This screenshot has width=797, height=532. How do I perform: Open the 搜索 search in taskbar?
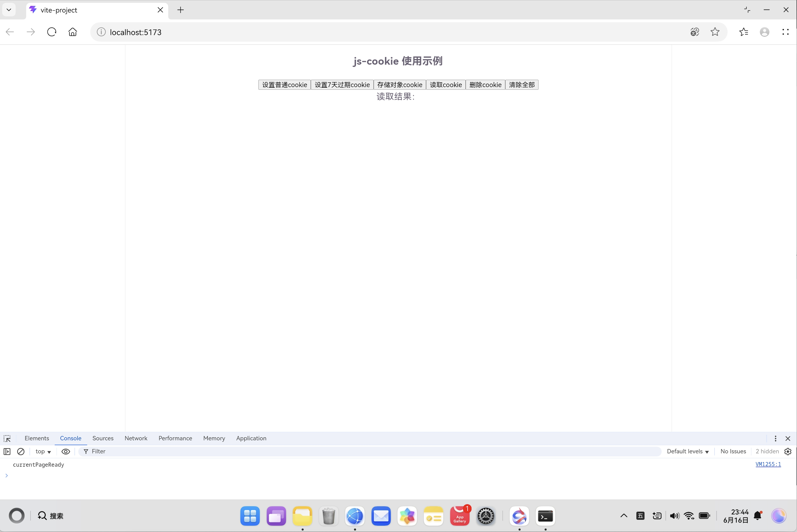(x=51, y=516)
